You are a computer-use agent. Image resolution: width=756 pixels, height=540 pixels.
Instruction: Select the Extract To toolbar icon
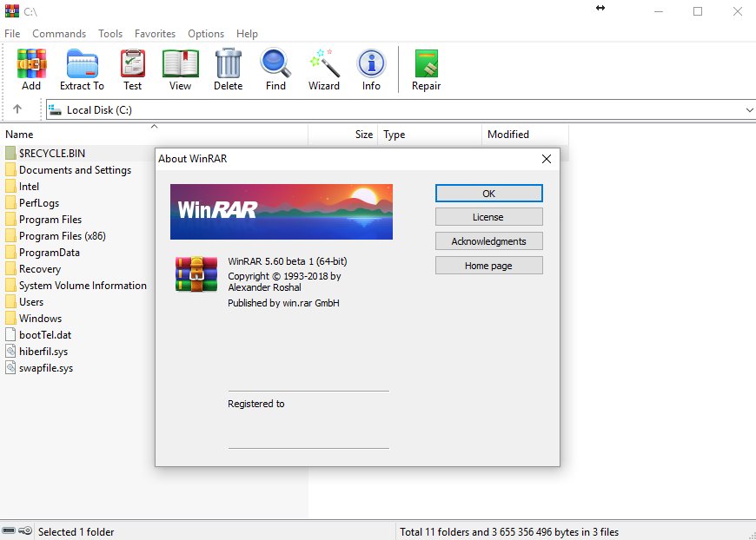(82, 65)
